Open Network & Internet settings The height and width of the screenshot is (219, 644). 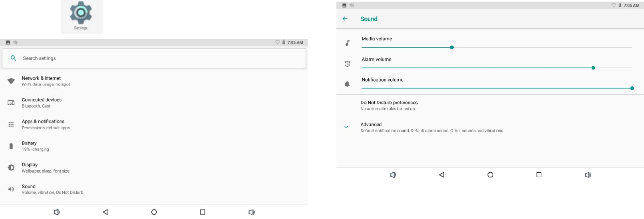click(x=42, y=78)
